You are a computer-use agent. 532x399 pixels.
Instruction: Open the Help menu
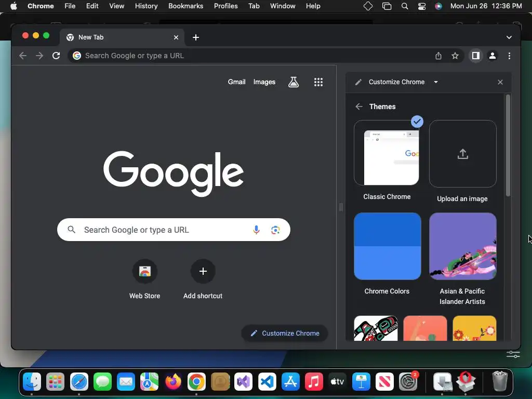pyautogui.click(x=313, y=6)
